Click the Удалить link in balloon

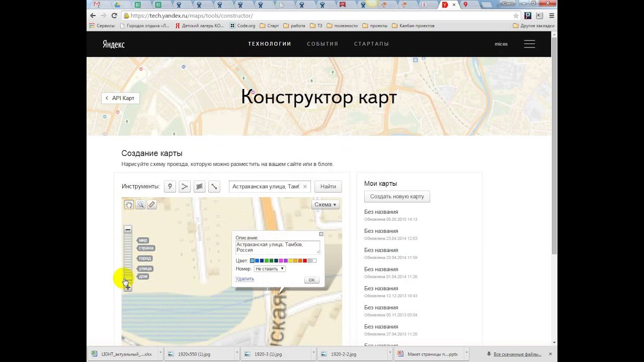[245, 279]
